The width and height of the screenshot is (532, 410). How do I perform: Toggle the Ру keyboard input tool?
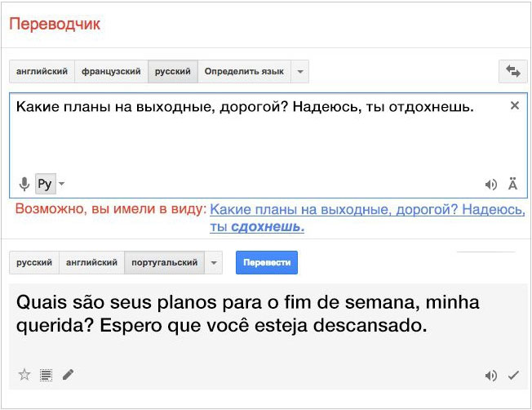tap(46, 184)
